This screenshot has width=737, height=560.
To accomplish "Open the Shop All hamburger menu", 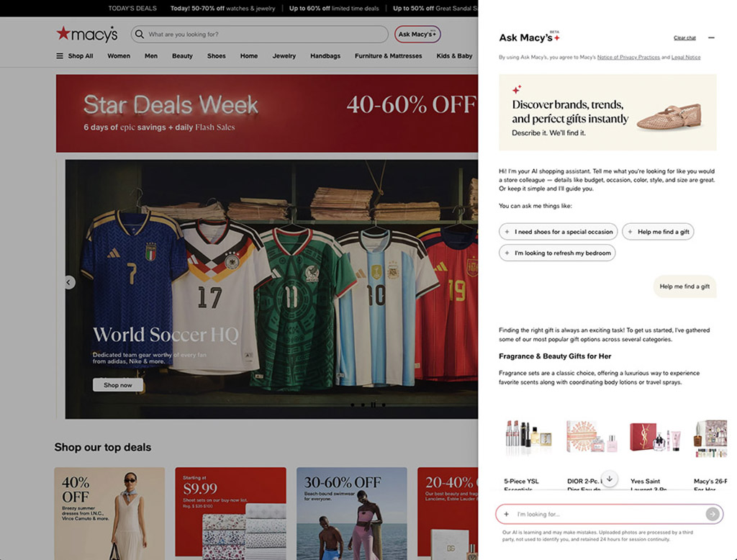I will point(75,55).
